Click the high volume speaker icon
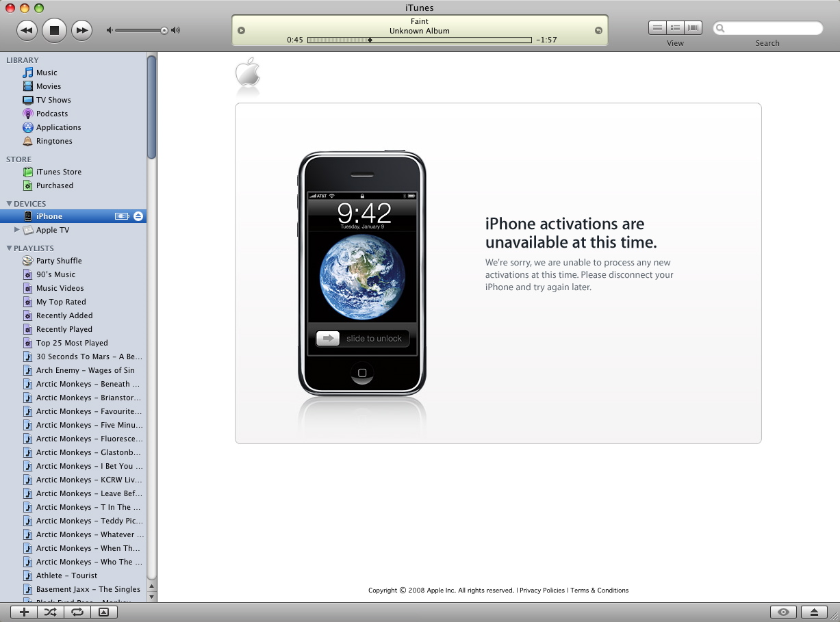 [x=175, y=30]
